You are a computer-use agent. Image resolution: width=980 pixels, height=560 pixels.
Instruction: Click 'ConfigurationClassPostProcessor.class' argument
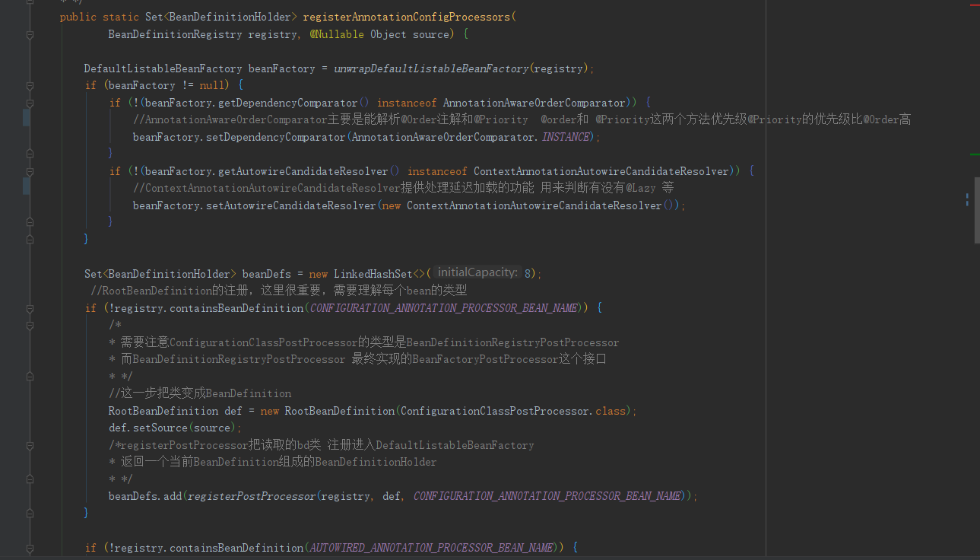(513, 411)
